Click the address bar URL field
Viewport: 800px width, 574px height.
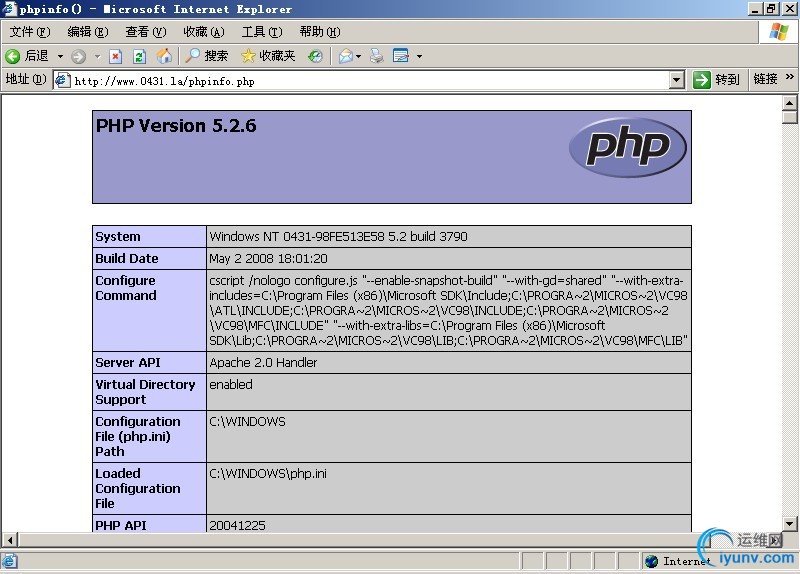[370, 81]
